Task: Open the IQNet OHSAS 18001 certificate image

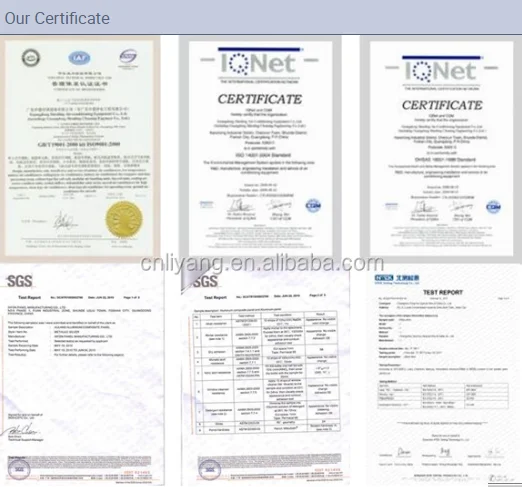Action: pyautogui.click(x=441, y=147)
